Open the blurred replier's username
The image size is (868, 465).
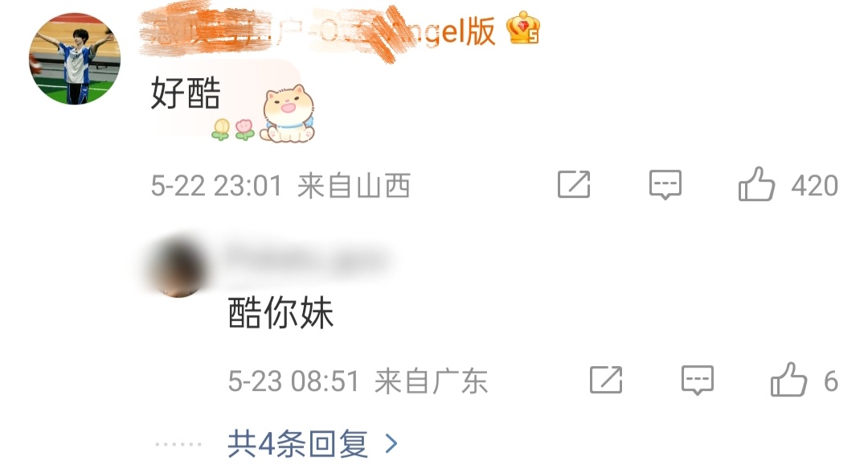[x=305, y=259]
